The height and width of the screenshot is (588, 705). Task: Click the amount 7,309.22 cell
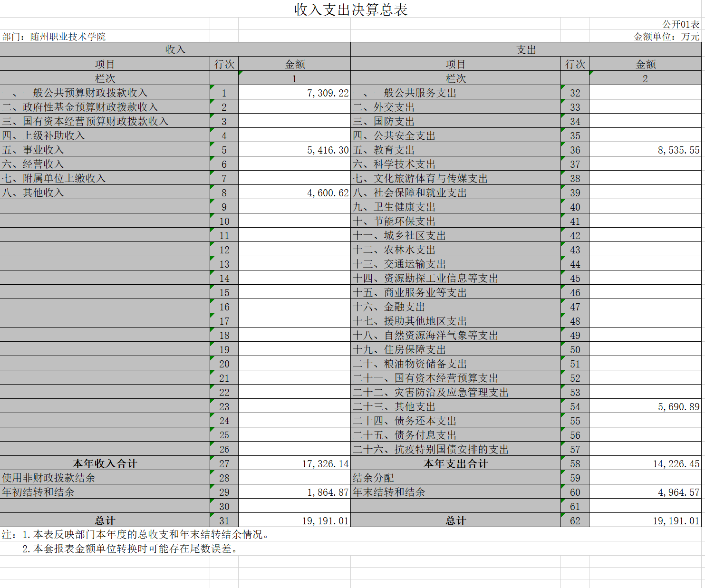294,93
